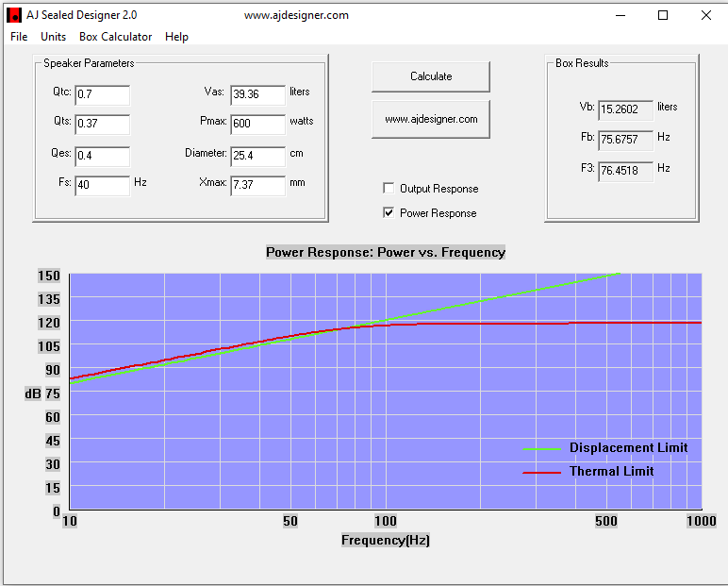Click the Diameter input box
The width and height of the screenshot is (728, 586).
pyautogui.click(x=257, y=155)
